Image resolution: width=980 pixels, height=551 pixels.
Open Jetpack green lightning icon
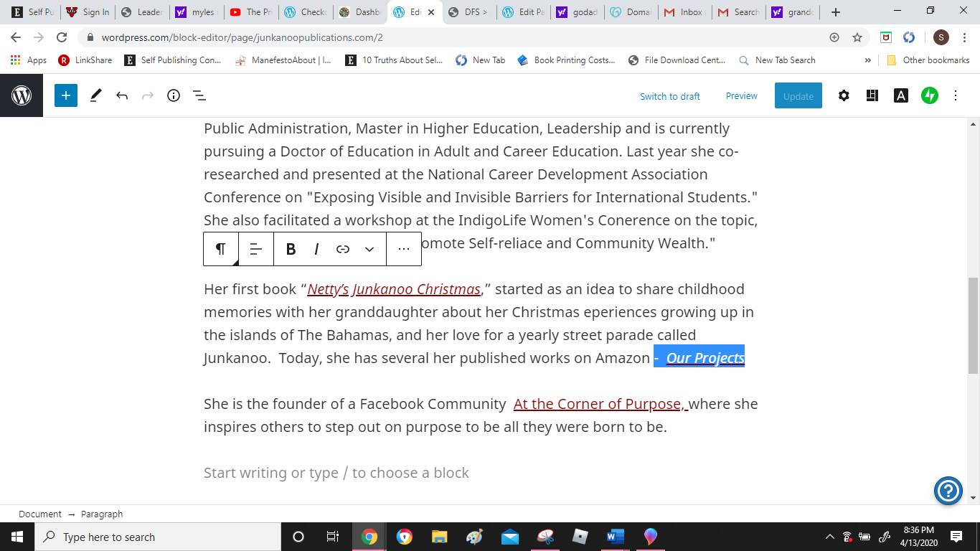click(930, 95)
